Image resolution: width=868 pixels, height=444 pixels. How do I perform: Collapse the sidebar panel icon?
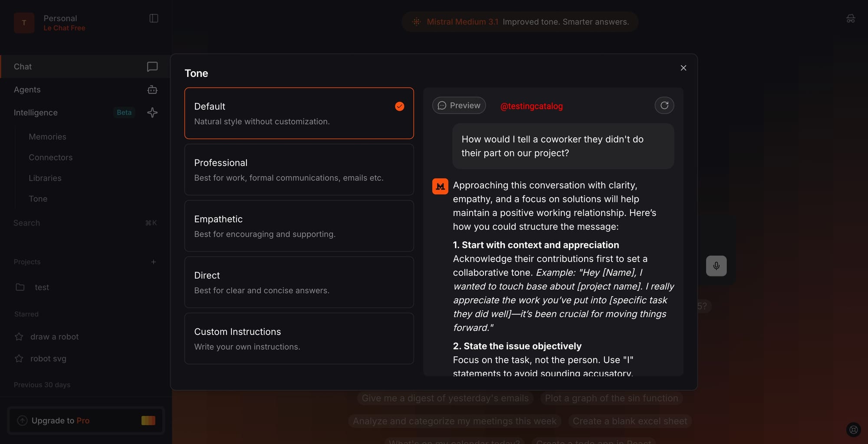coord(154,18)
